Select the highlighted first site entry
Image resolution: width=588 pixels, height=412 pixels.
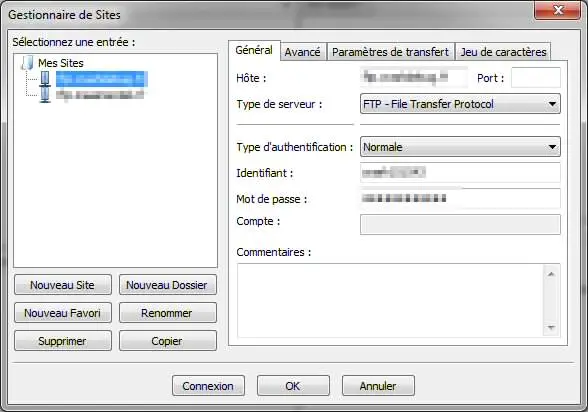click(x=102, y=79)
